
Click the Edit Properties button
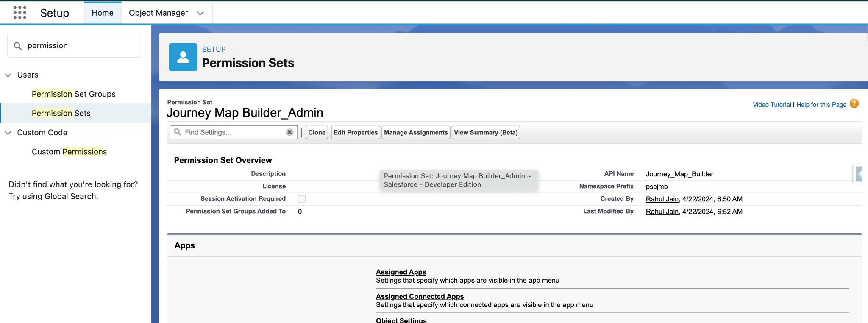pos(356,133)
